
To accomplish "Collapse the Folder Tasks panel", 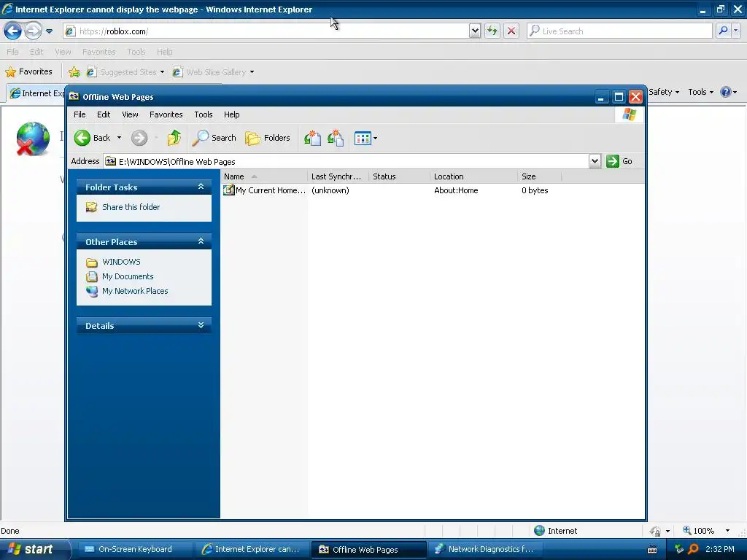I will pyautogui.click(x=201, y=187).
